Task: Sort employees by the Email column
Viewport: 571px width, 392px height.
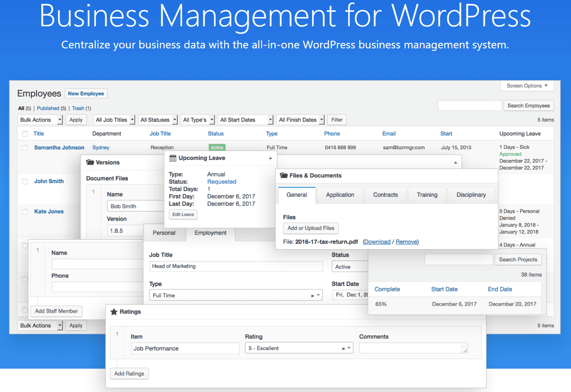Action: coord(389,134)
